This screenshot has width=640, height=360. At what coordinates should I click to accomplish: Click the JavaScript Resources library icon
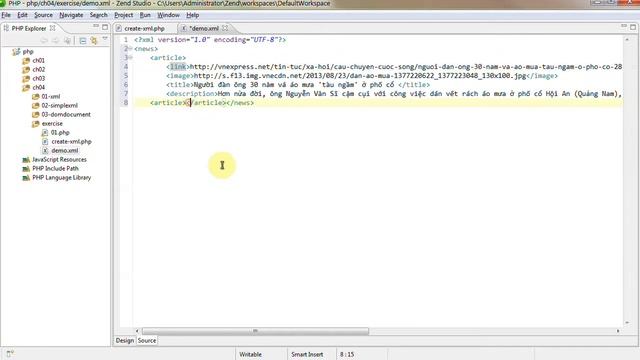pyautogui.click(x=26, y=160)
